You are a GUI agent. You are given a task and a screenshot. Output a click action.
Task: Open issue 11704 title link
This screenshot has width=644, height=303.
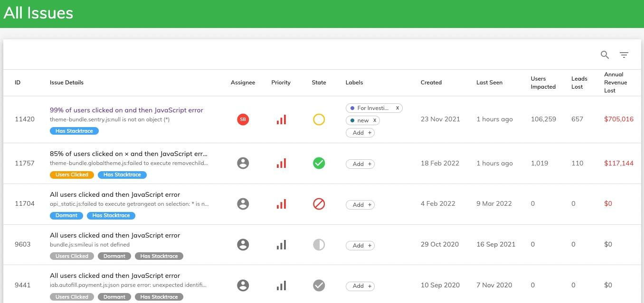click(115, 194)
